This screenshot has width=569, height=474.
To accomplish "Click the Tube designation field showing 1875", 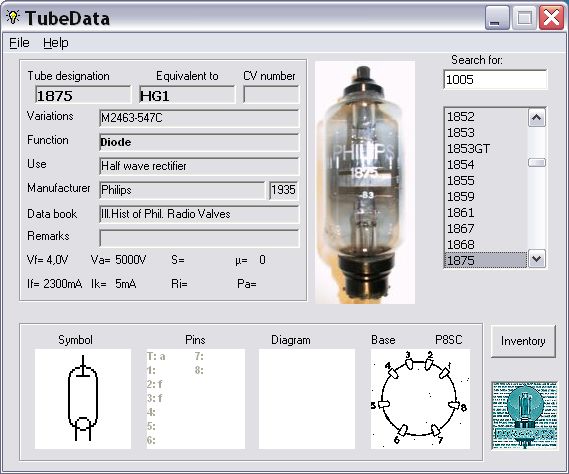I will (x=83, y=95).
